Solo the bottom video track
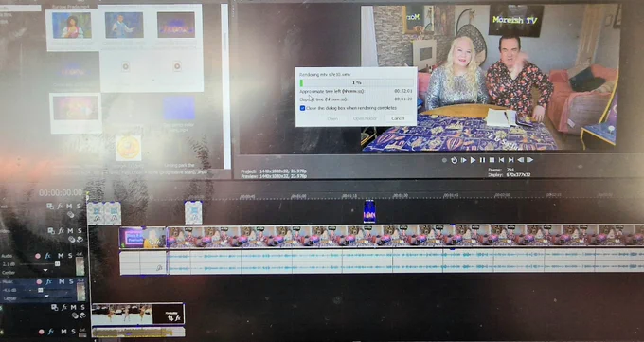This screenshot has height=342, width=644. click(82, 307)
